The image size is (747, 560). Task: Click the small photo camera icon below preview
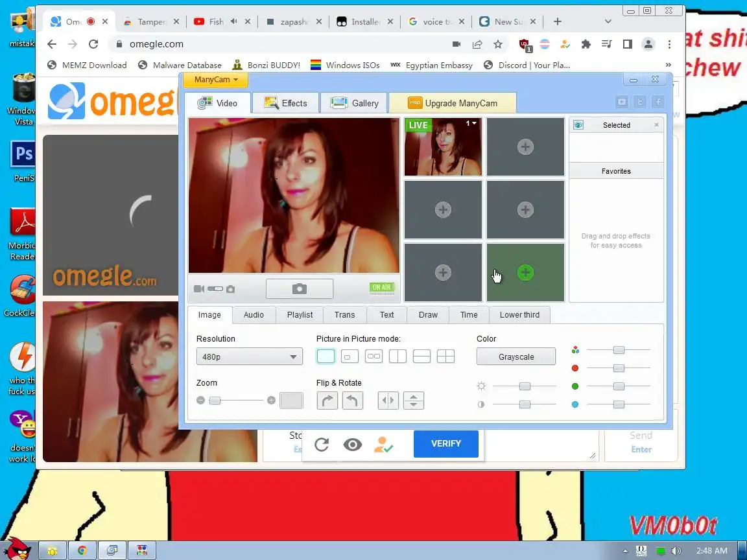[231, 289]
